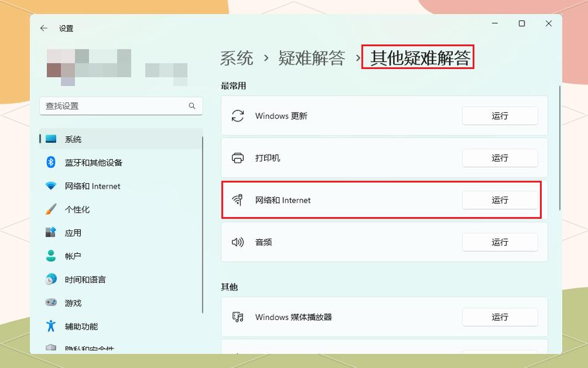The image size is (588, 368).
Task: Click the Windows 更新 sync arrows icon
Action: pyautogui.click(x=238, y=116)
